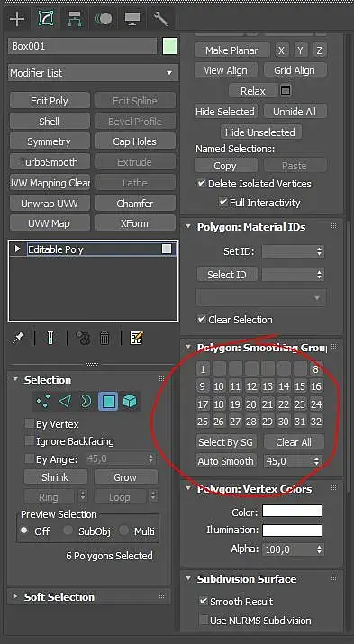Open the vertex Color swatch
Image resolution: width=354 pixels, height=644 pixels.
293,512
